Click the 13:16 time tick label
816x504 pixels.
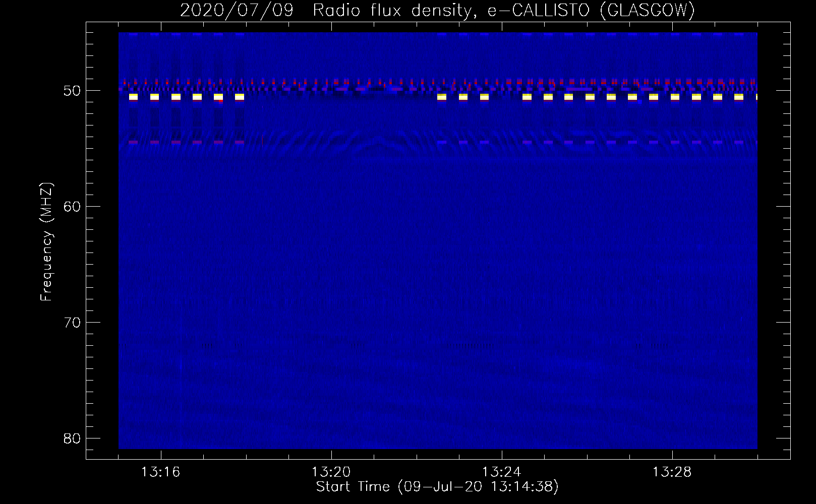click(x=160, y=472)
